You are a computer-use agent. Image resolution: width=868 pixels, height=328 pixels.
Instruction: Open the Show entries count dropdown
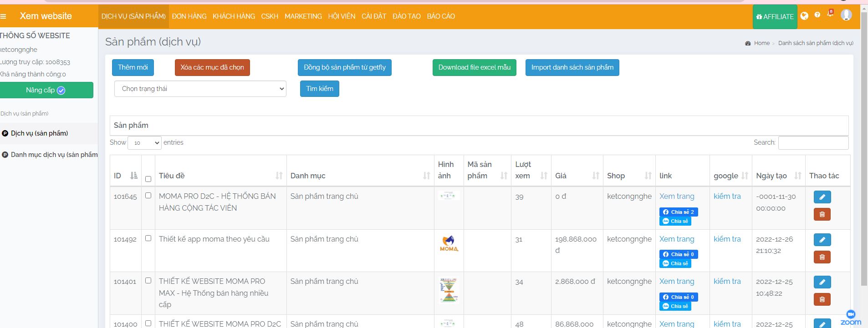[144, 143]
